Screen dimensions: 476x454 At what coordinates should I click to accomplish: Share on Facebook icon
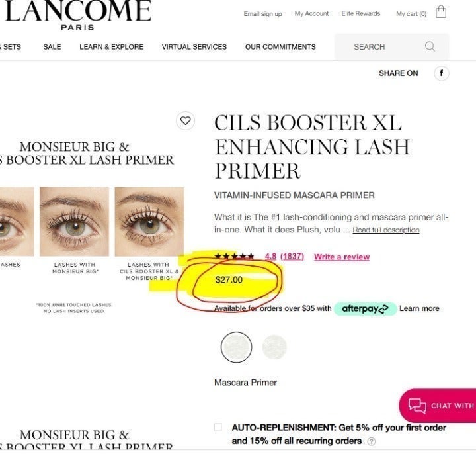pyautogui.click(x=442, y=73)
